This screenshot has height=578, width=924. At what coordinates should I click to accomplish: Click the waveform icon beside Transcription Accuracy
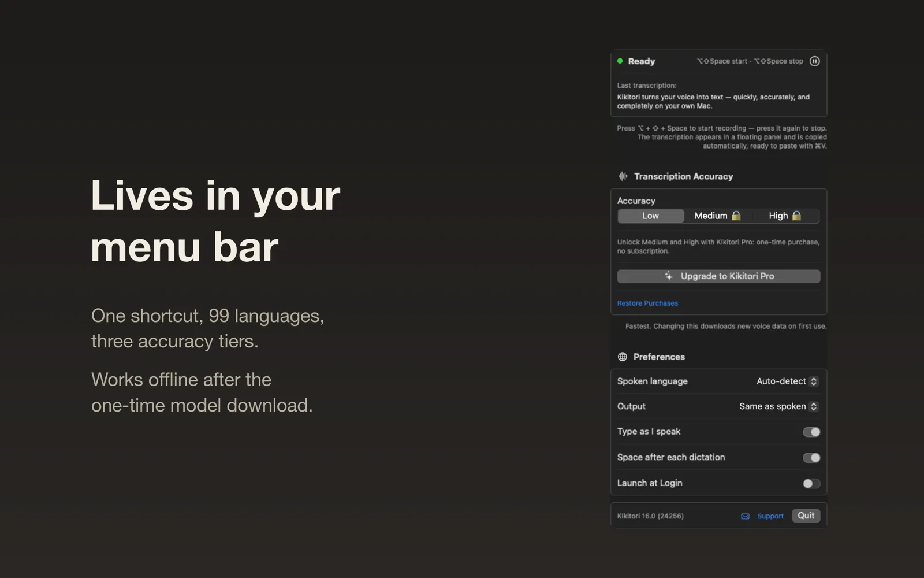click(x=623, y=176)
